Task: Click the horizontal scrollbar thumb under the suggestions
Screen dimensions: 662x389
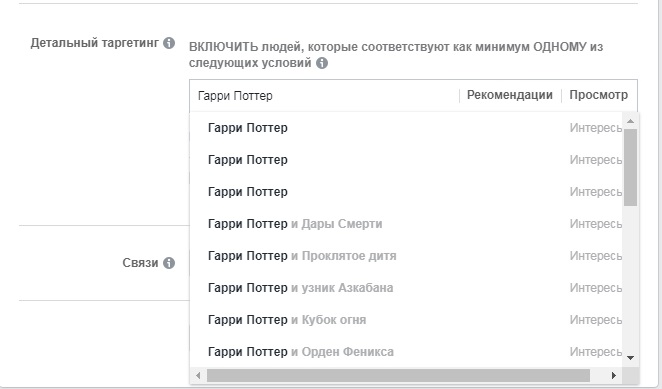Action: coord(398,375)
